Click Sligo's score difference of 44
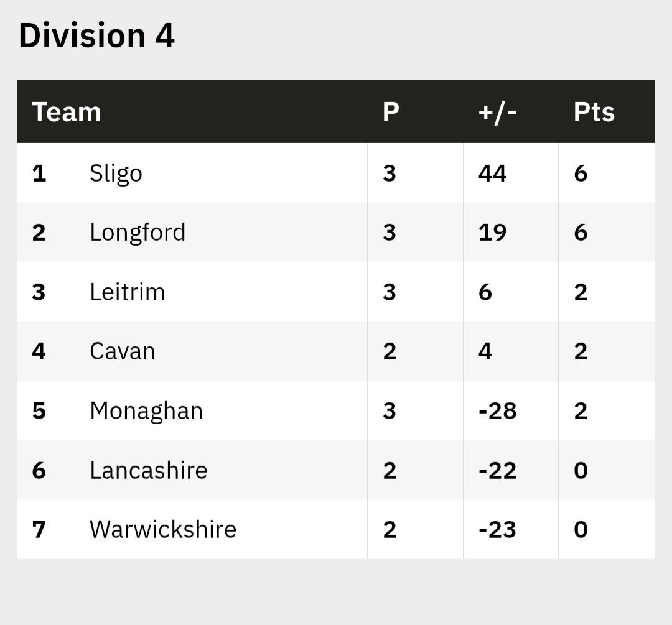The width and height of the screenshot is (672, 625). [x=492, y=173]
